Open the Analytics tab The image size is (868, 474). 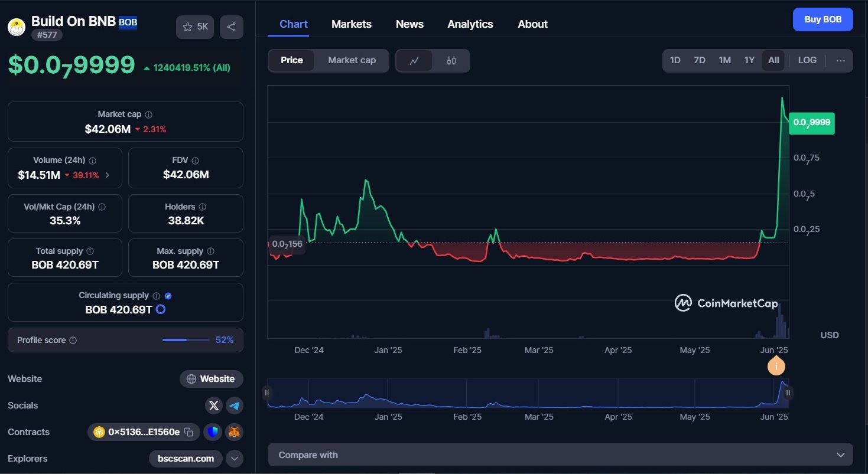pyautogui.click(x=470, y=24)
